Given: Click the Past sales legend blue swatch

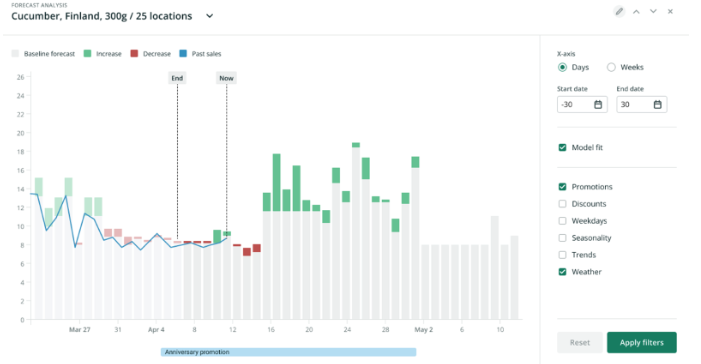Looking at the screenshot, I should tap(183, 54).
